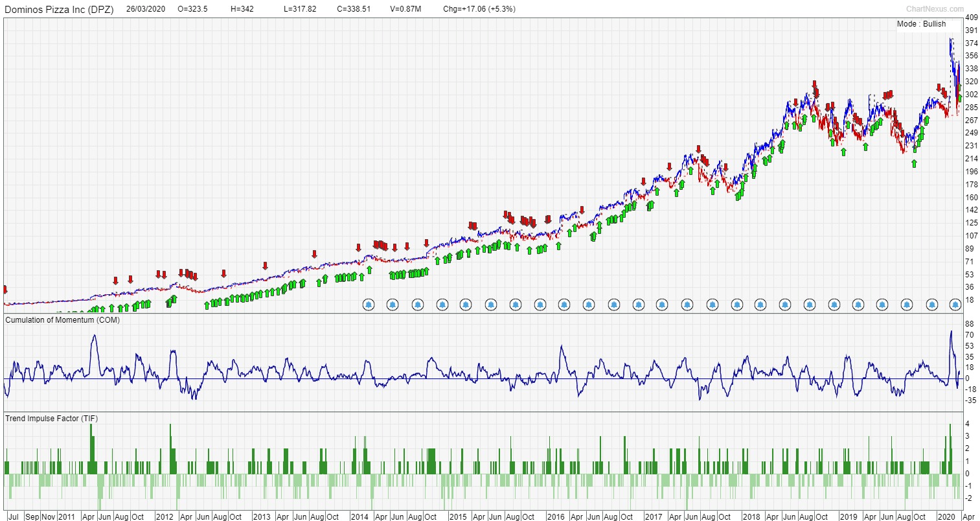The width and height of the screenshot is (980, 521).
Task: Click Trend Impulse Factor (TIF) panel title
Action: coord(51,419)
